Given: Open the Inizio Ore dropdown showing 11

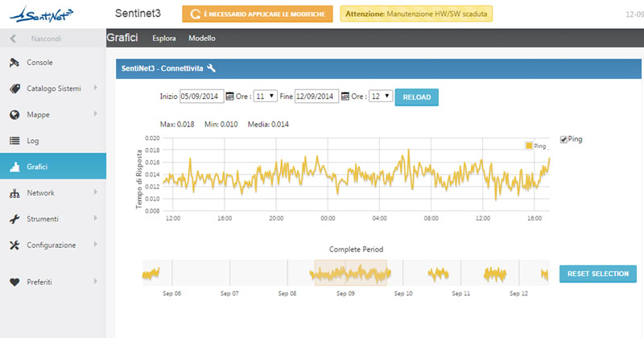Looking at the screenshot, I should 265,96.
